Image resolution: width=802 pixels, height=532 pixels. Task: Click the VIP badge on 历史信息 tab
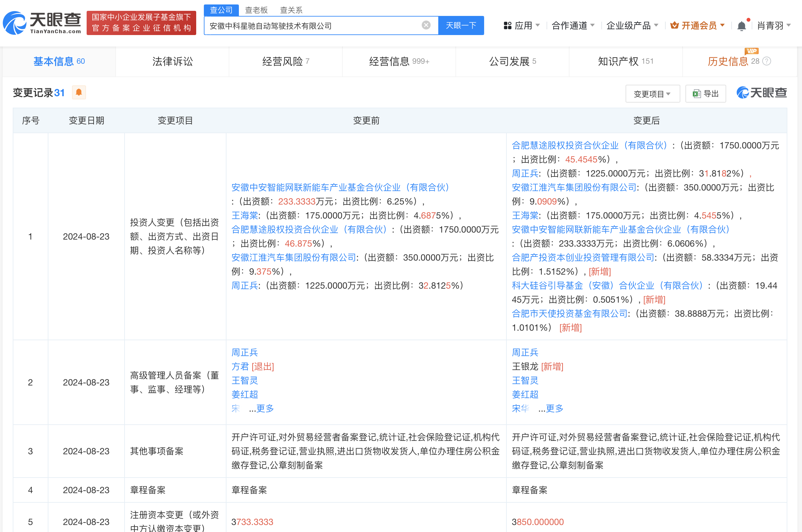(x=752, y=51)
